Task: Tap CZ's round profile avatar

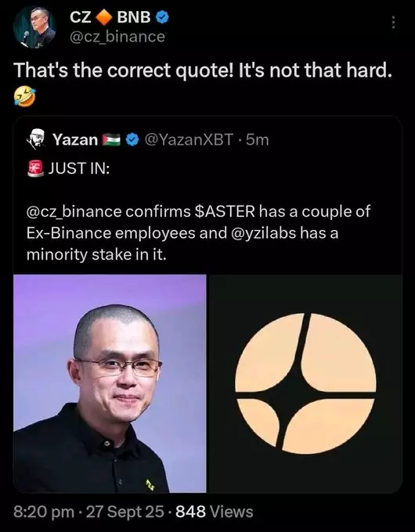Action: point(34,27)
